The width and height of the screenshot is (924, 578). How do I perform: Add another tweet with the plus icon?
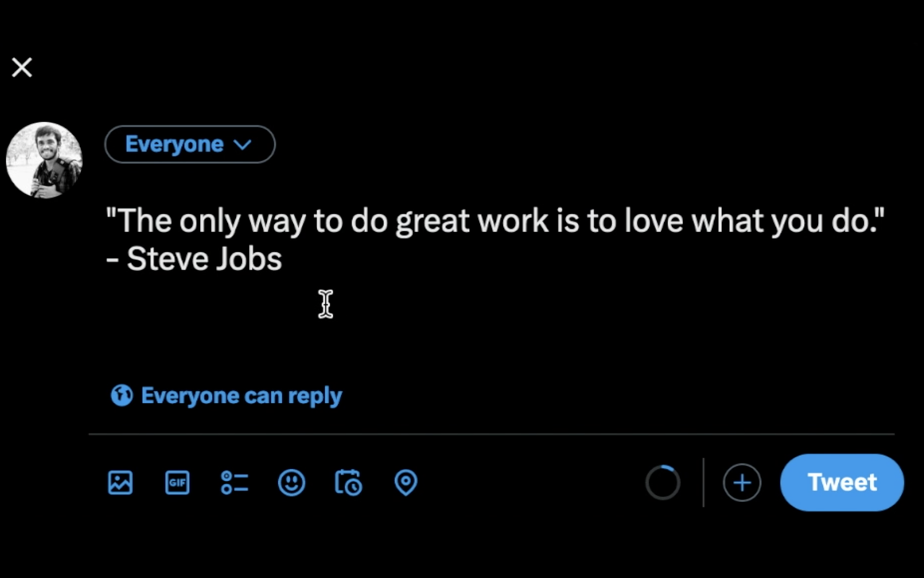coord(742,482)
